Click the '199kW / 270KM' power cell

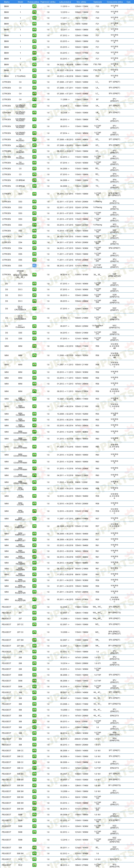click(x=81, y=865)
